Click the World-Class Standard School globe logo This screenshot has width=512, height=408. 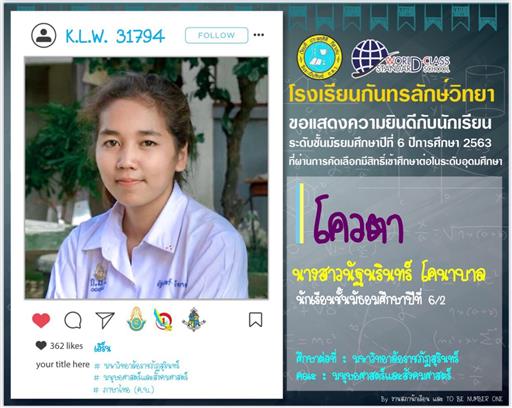click(x=401, y=59)
